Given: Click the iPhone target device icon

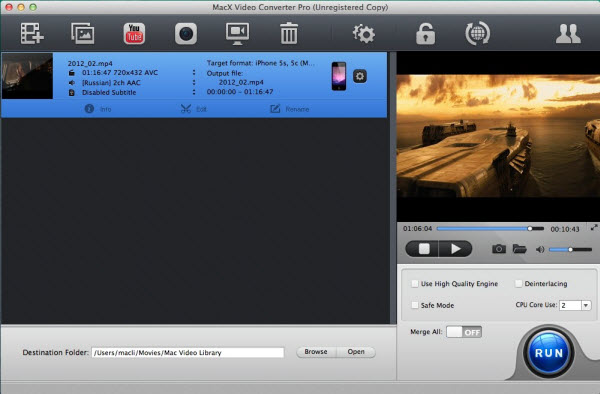Looking at the screenshot, I should 339,76.
